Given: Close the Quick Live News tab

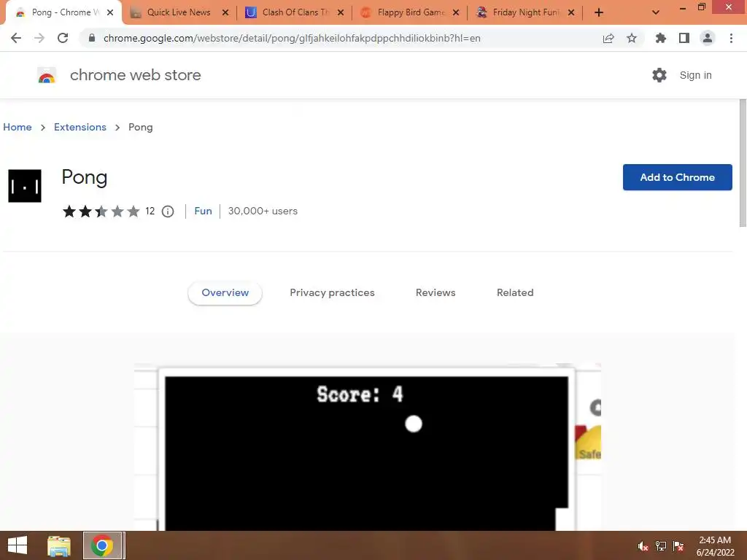Looking at the screenshot, I should (x=225, y=12).
